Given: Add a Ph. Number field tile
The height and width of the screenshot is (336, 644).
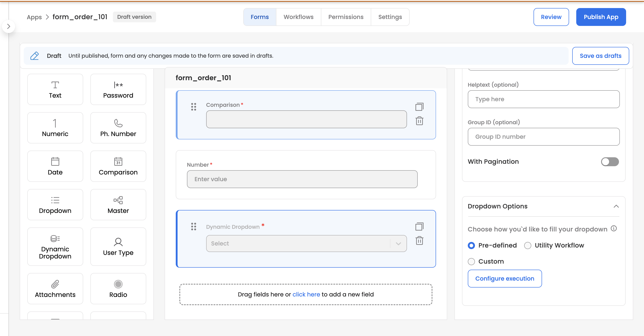Looking at the screenshot, I should coord(118,128).
